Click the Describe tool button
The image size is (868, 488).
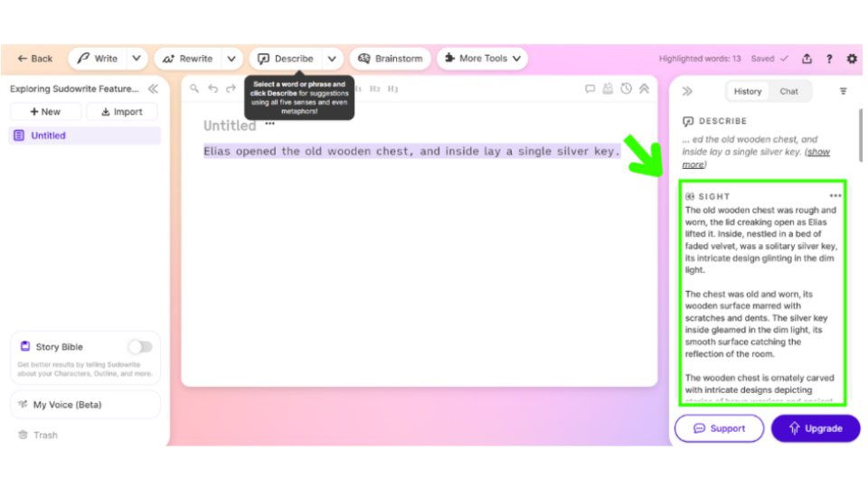[x=286, y=59]
